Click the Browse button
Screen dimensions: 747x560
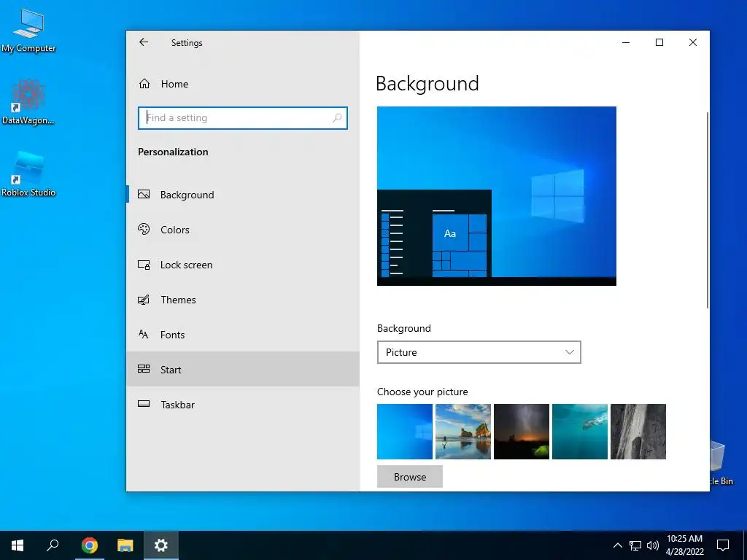410,477
